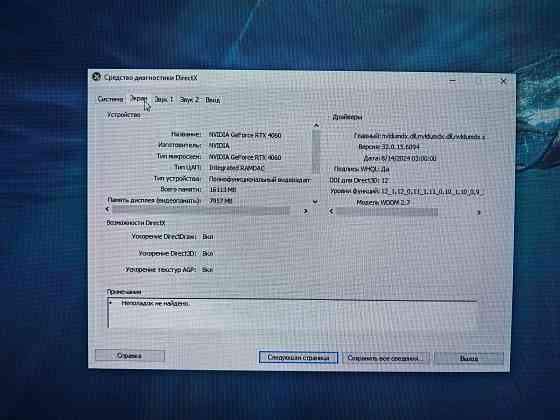Click the window title Средство диагностики DirectX
Image resolution: width=560 pixels, height=420 pixels.
150,78
